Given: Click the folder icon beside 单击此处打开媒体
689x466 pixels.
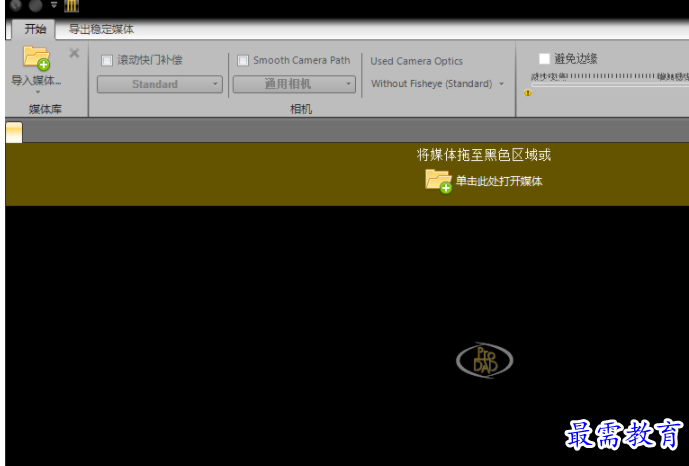Looking at the screenshot, I should (438, 181).
